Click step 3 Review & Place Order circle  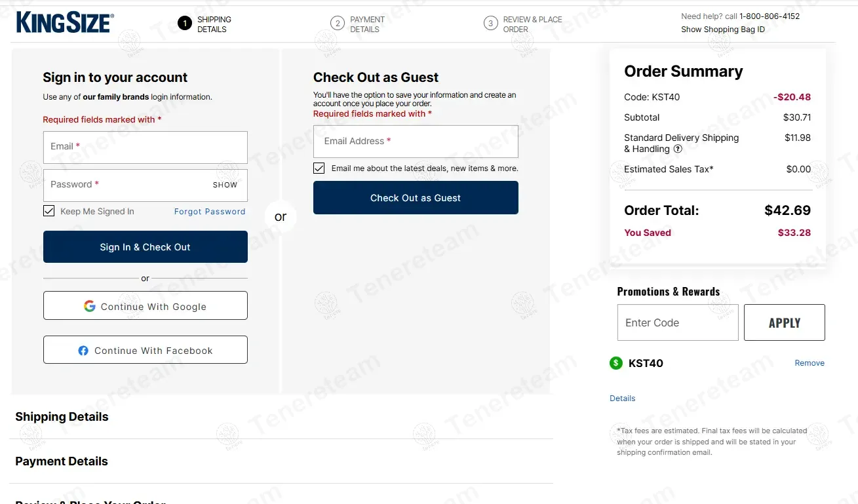(490, 24)
